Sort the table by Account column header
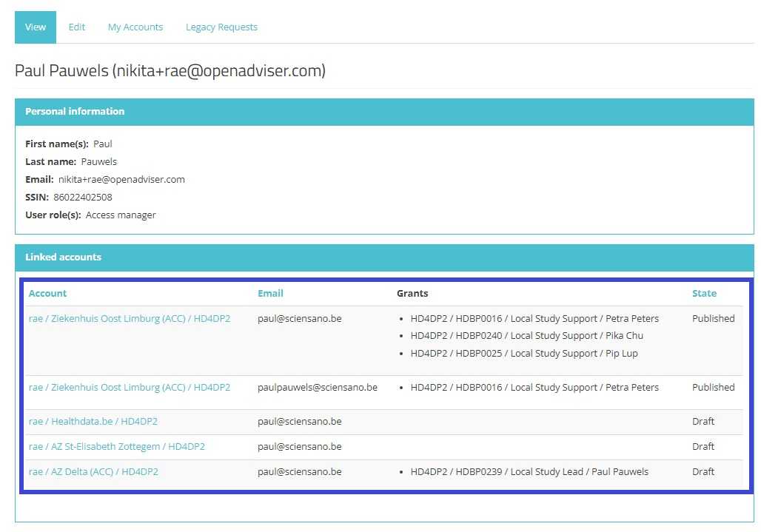 (x=47, y=294)
